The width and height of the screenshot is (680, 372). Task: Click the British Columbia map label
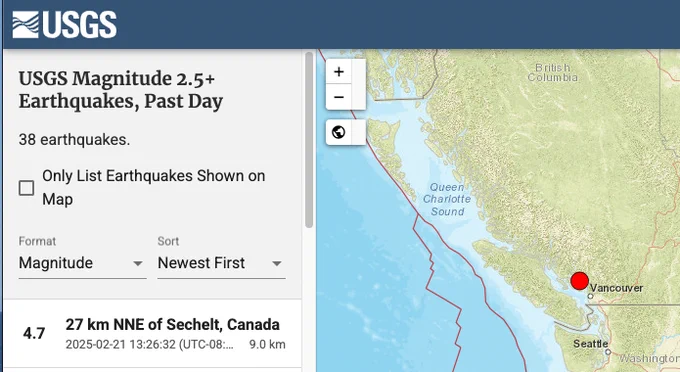(552, 73)
